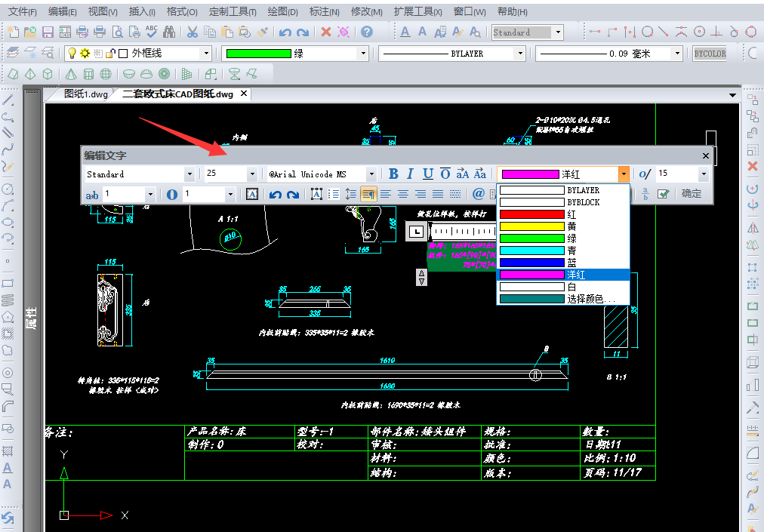
Task: Select the blue 蓝 color swatch
Action: click(532, 263)
